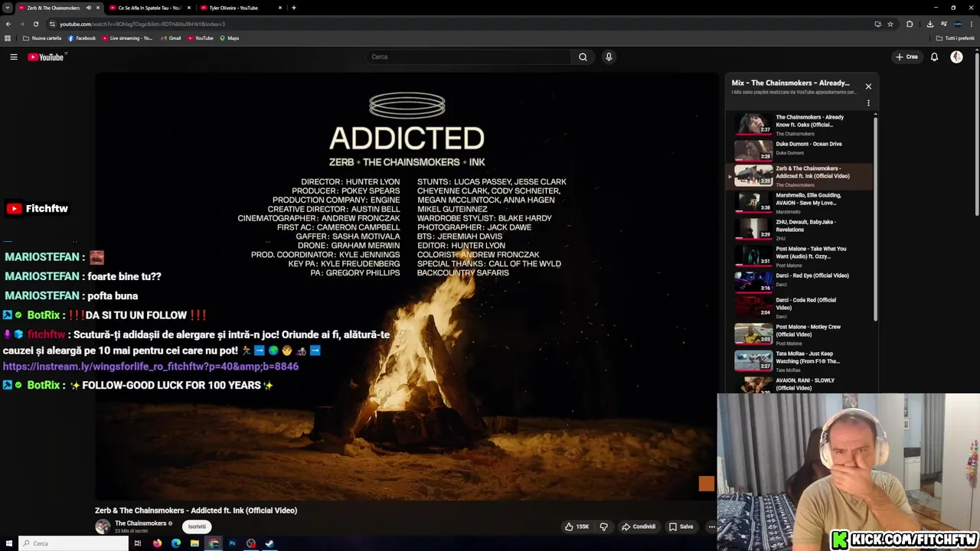Open a new browser tab
Screen dimensions: 980x551
294,8
